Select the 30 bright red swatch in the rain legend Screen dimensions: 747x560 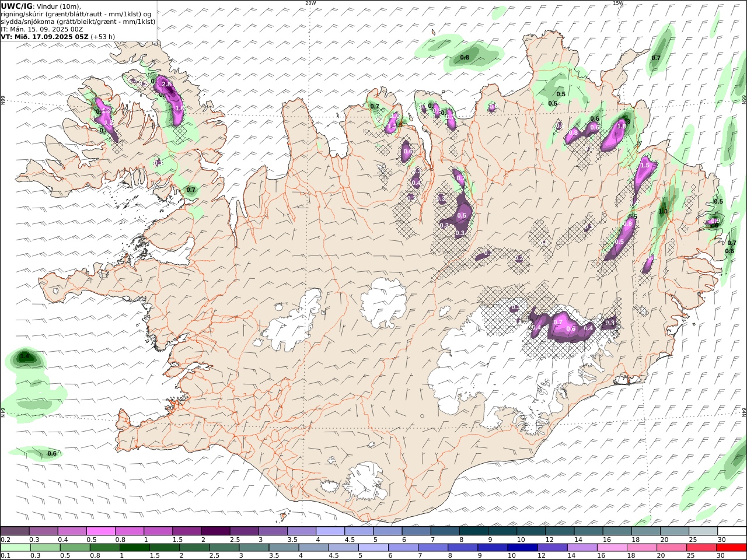731,548
